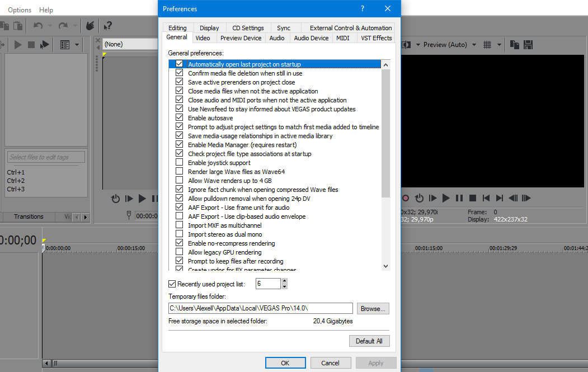The width and height of the screenshot is (588, 372).
Task: Switch to the Preview Device tab
Action: coord(241,38)
